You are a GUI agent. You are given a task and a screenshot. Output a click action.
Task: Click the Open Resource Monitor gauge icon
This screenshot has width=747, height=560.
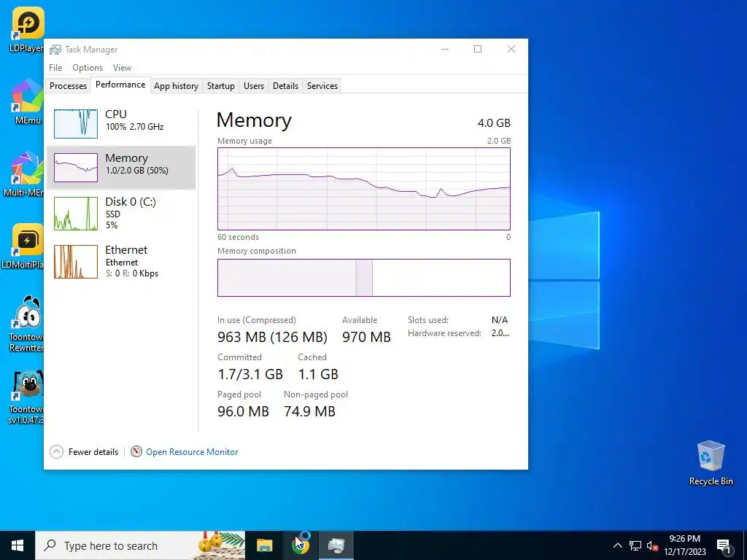[x=136, y=451]
